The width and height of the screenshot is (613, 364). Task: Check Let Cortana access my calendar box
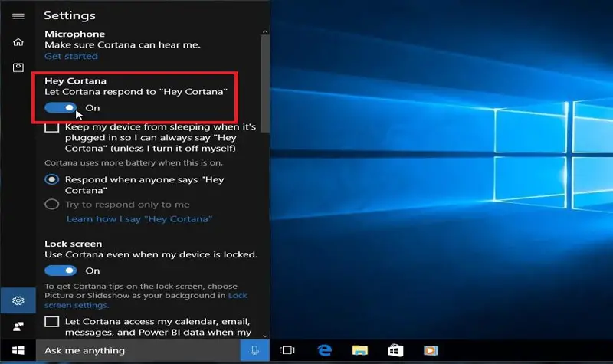coord(51,321)
